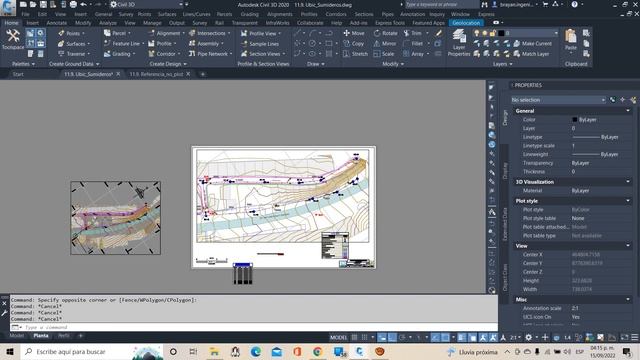Screen dimensions: 640x360
Task: Toggle the layer on/off lightbulb icon
Action: click(x=476, y=33)
